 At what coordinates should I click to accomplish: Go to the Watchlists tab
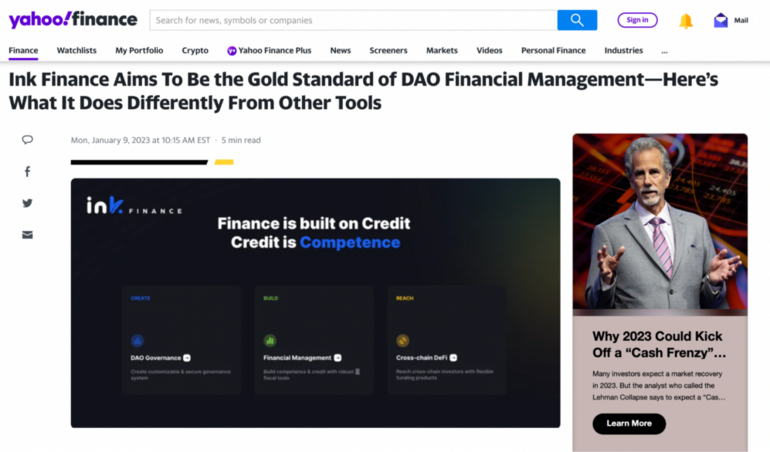pyautogui.click(x=76, y=50)
